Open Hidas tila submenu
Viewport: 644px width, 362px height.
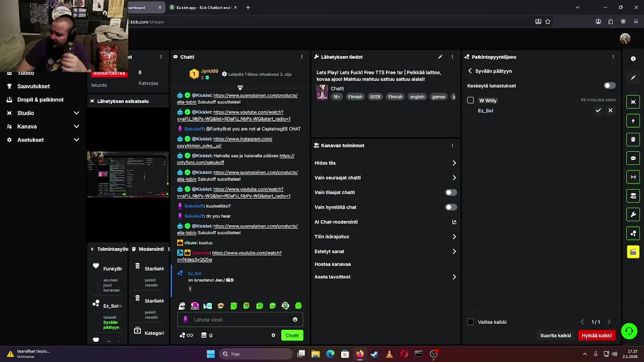[x=385, y=163]
